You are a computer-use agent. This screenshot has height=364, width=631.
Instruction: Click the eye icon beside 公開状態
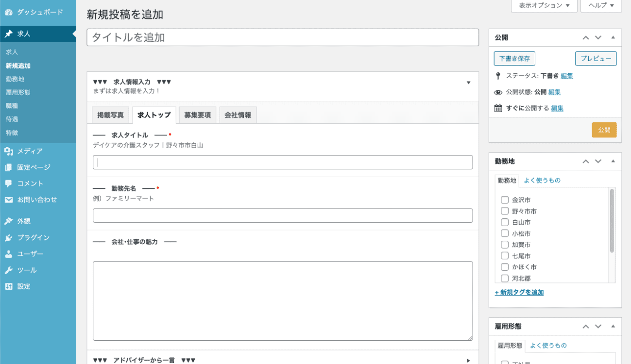pyautogui.click(x=498, y=92)
